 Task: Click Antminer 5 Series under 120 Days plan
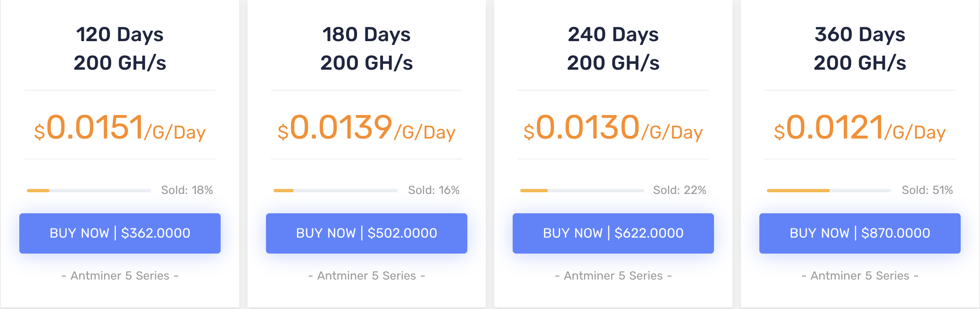(x=120, y=276)
